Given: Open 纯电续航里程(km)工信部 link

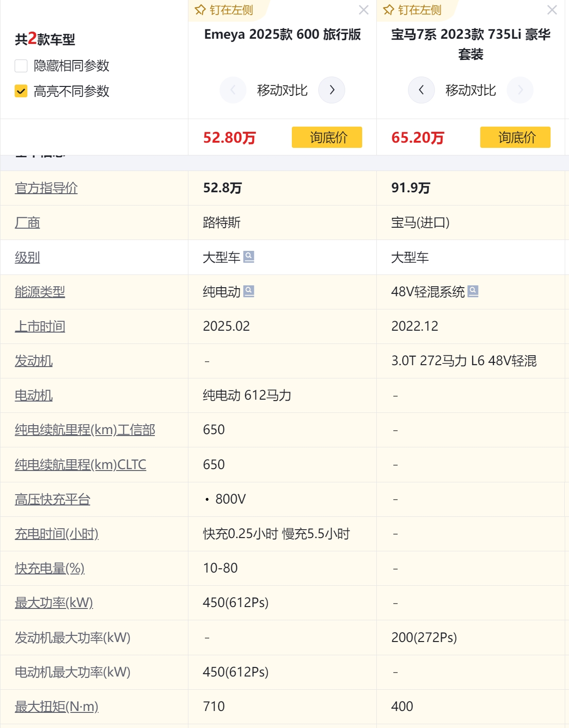Looking at the screenshot, I should coord(85,430).
